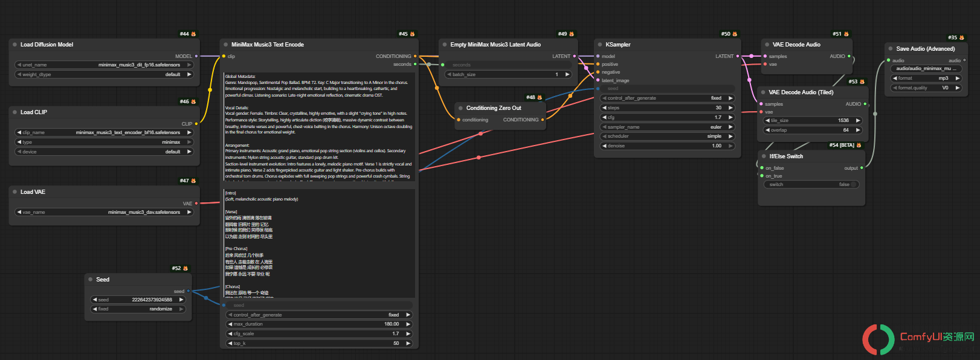
Task: Click the Global Metadata description text area
Action: click(319, 126)
